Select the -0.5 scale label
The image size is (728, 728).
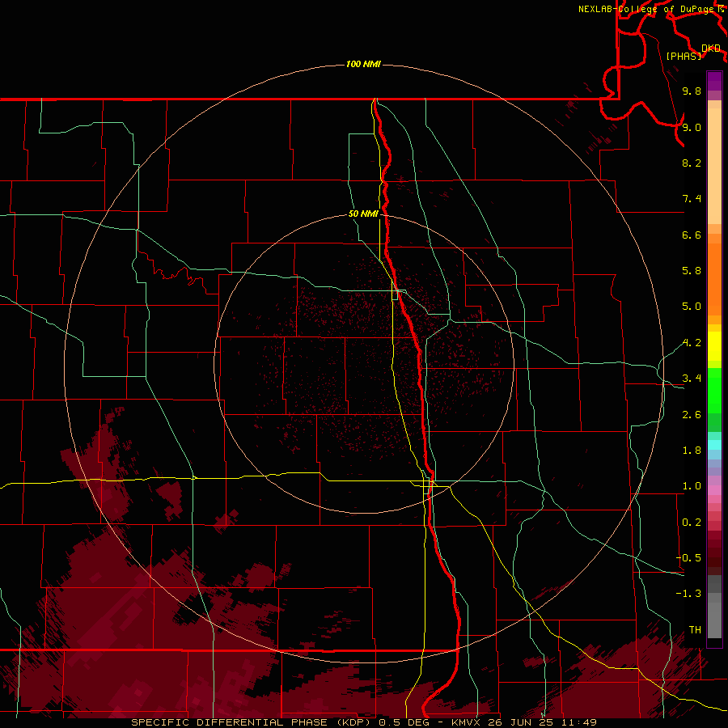point(688,558)
